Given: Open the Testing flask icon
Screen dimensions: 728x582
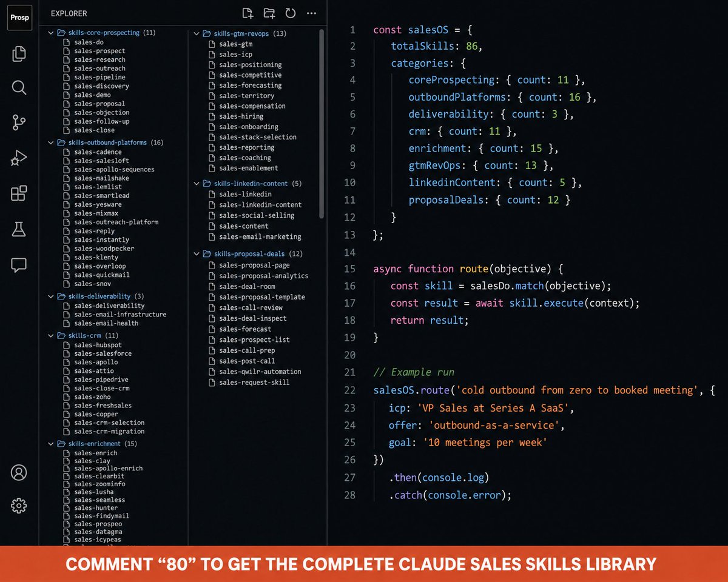Looking at the screenshot, I should [19, 229].
